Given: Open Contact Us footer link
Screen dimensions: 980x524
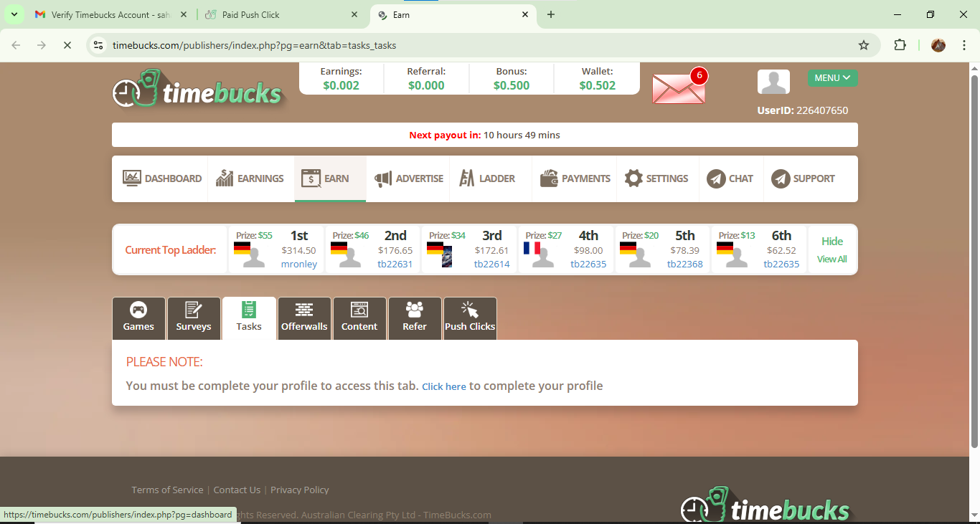Looking at the screenshot, I should click(x=237, y=490).
